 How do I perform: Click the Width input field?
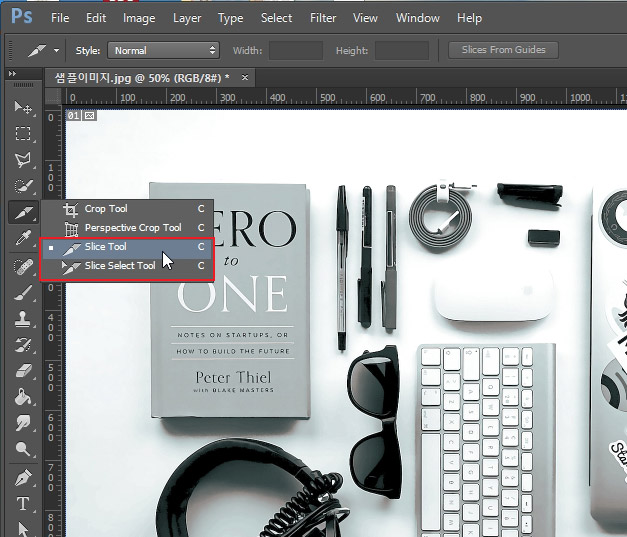296,50
